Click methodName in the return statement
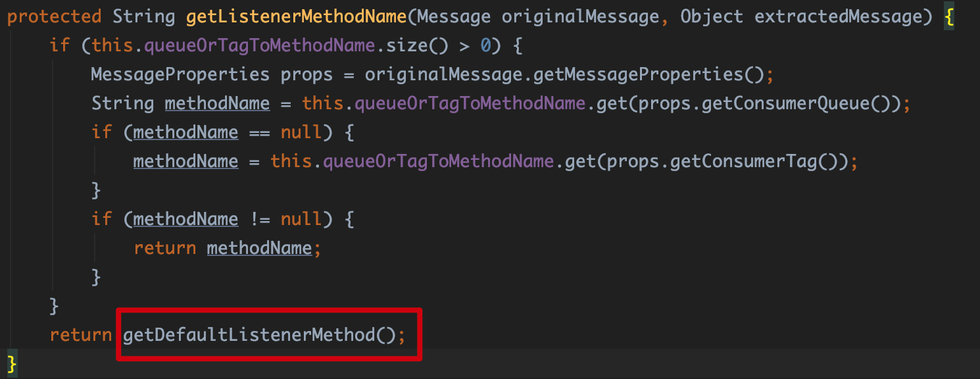This screenshot has height=379, width=980. coord(258,248)
